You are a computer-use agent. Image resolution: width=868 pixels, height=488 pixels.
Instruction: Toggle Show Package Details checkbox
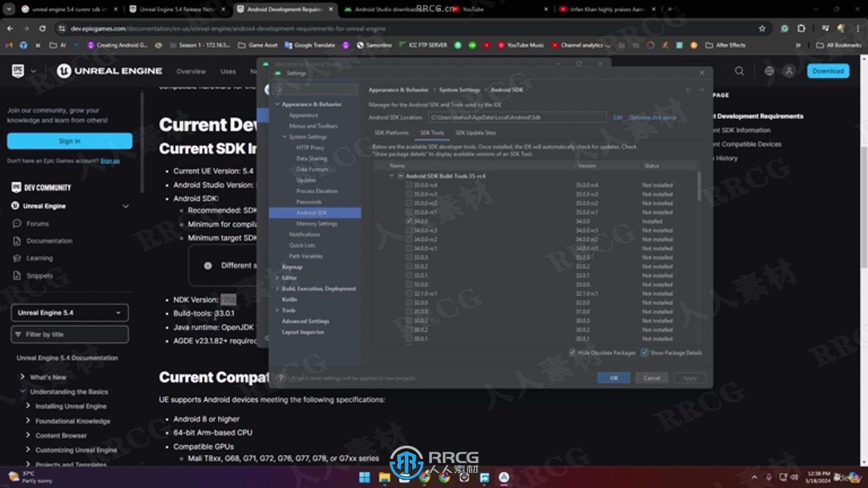click(644, 352)
